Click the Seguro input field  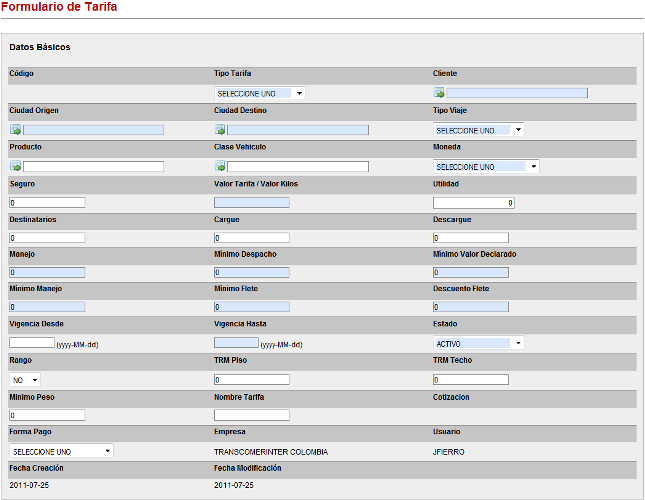[47, 202]
